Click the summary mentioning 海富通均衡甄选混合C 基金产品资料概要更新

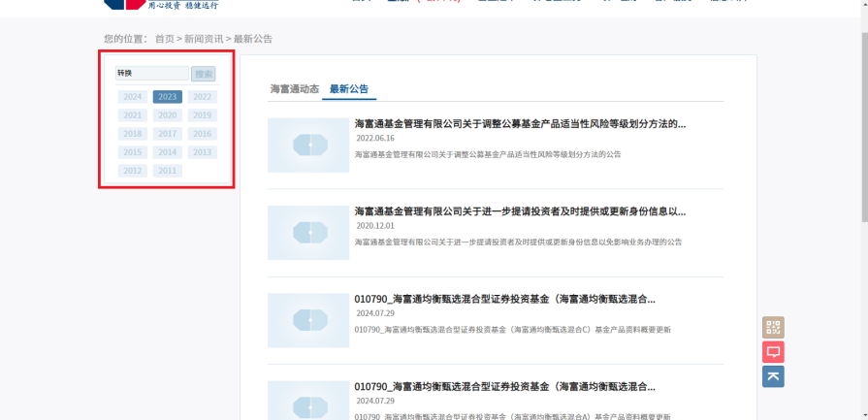click(513, 330)
